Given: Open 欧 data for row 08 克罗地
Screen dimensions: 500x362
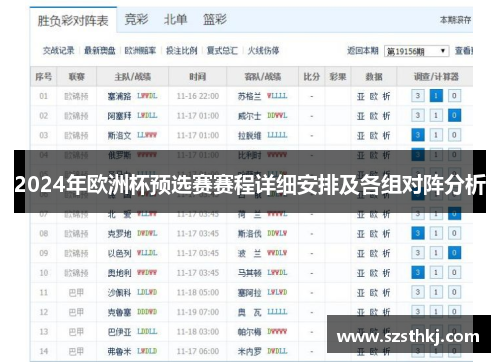Looking at the screenshot, I should [x=374, y=234].
